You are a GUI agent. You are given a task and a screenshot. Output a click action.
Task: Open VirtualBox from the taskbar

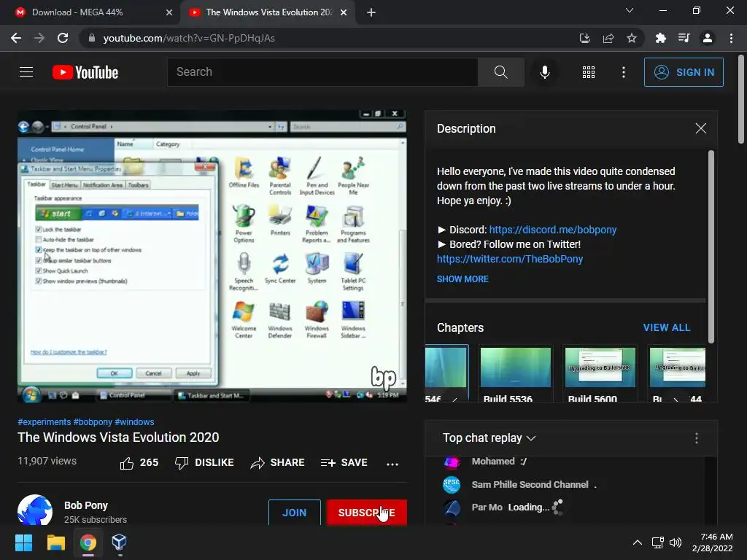pyautogui.click(x=119, y=542)
